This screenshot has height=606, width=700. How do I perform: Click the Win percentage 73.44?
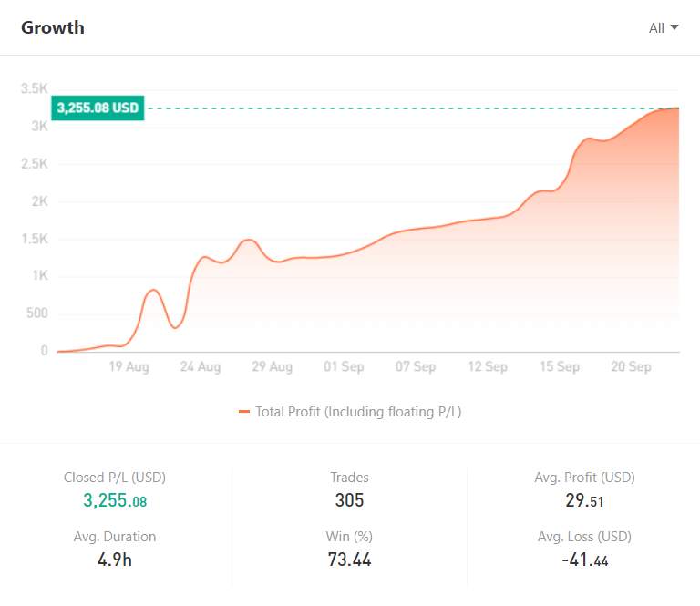tap(350, 560)
